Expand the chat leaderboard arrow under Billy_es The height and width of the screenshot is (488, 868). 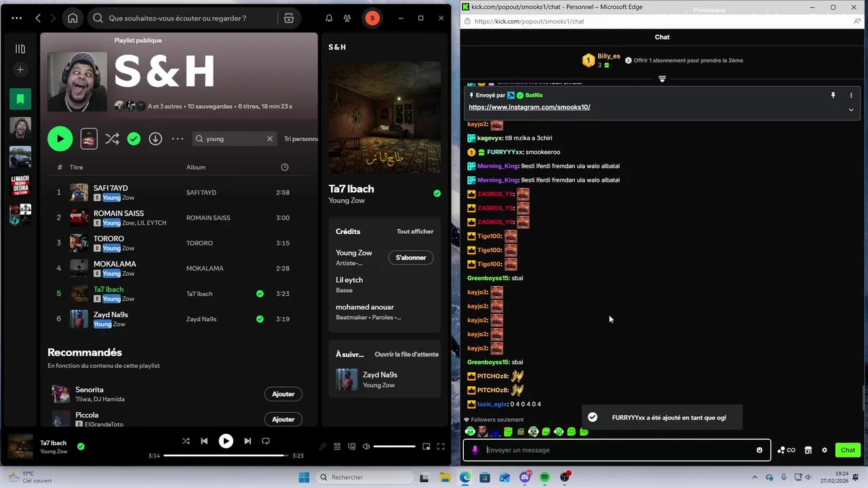click(x=663, y=79)
